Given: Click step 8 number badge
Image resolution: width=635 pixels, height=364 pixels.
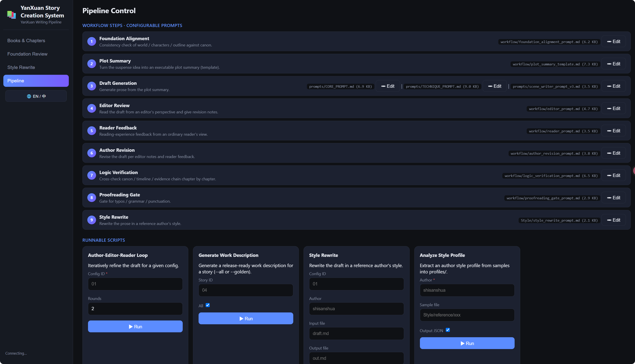Looking at the screenshot, I should coord(92,198).
